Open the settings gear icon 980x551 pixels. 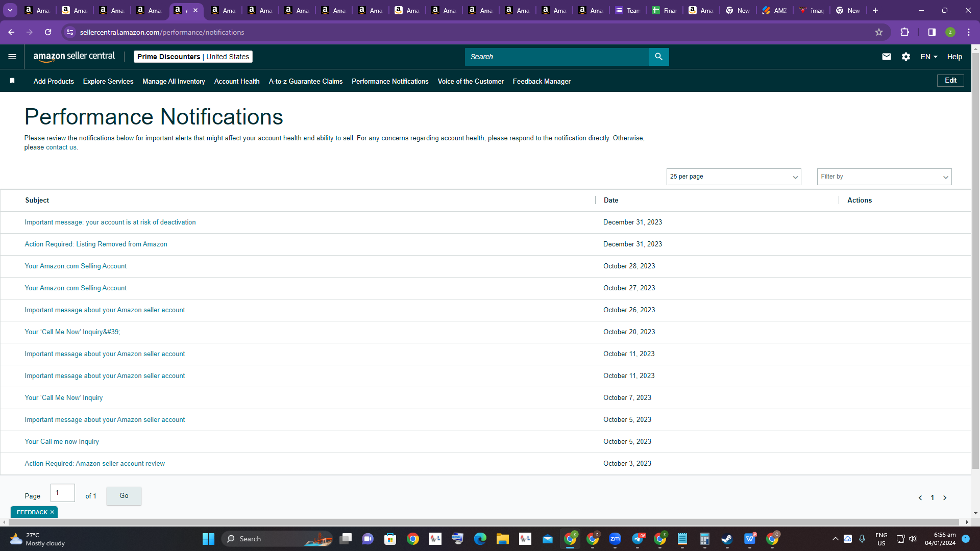coord(905,57)
